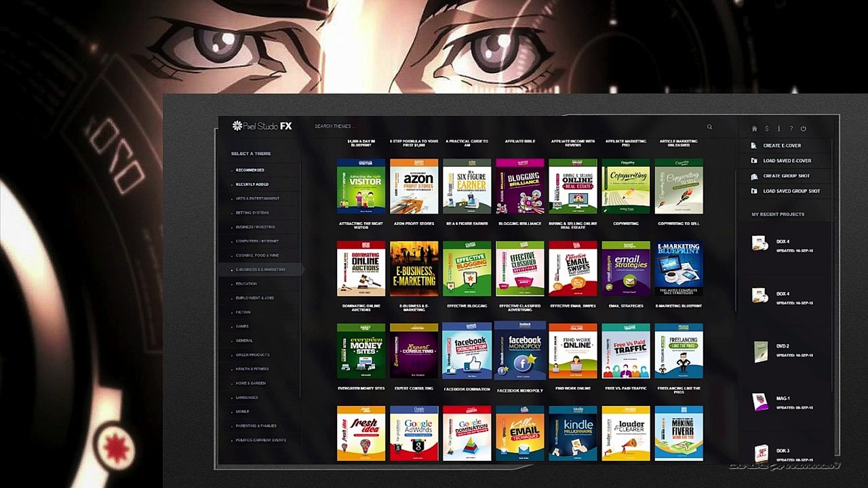Click the Pixel Studio FX logo

[262, 125]
